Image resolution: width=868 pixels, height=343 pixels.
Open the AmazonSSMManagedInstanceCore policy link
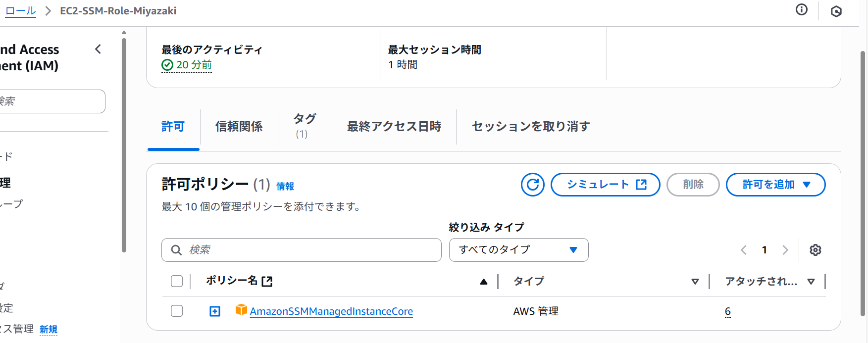tap(331, 311)
